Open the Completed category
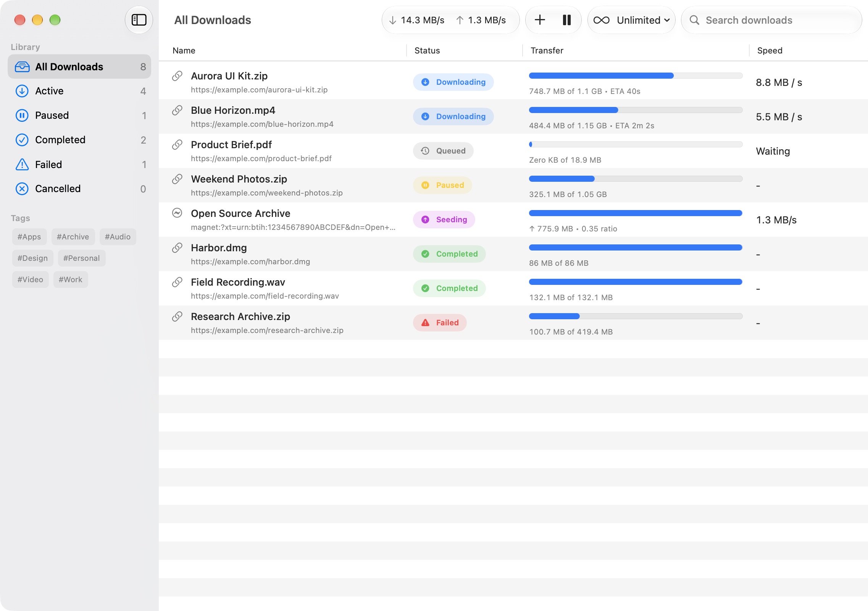 click(x=79, y=140)
